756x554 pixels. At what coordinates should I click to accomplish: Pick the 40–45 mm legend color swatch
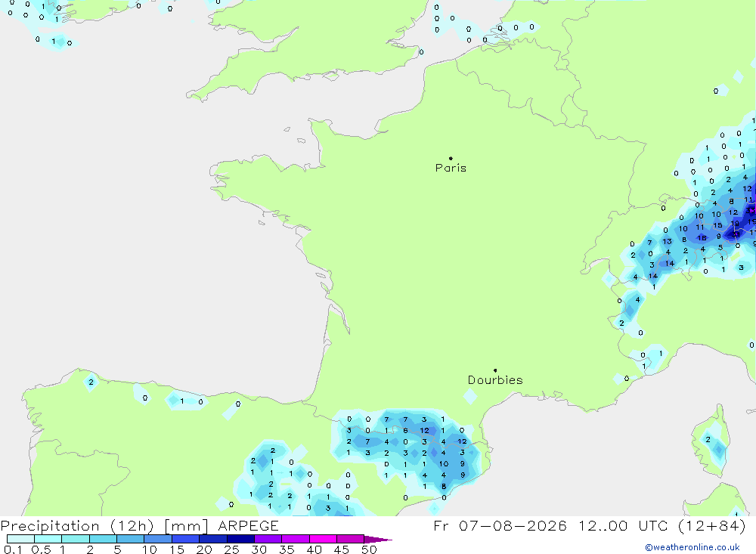[x=323, y=539]
